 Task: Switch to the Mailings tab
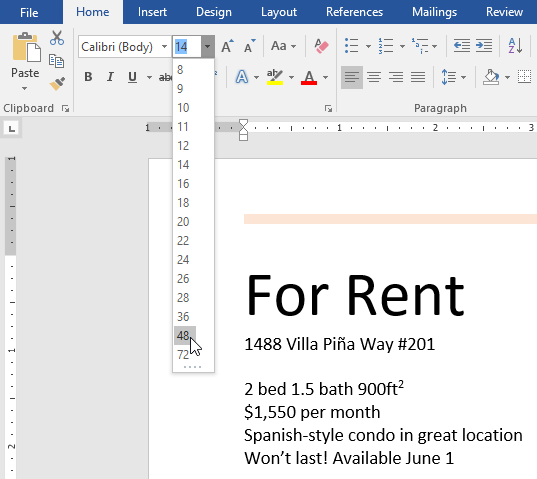pyautogui.click(x=434, y=12)
